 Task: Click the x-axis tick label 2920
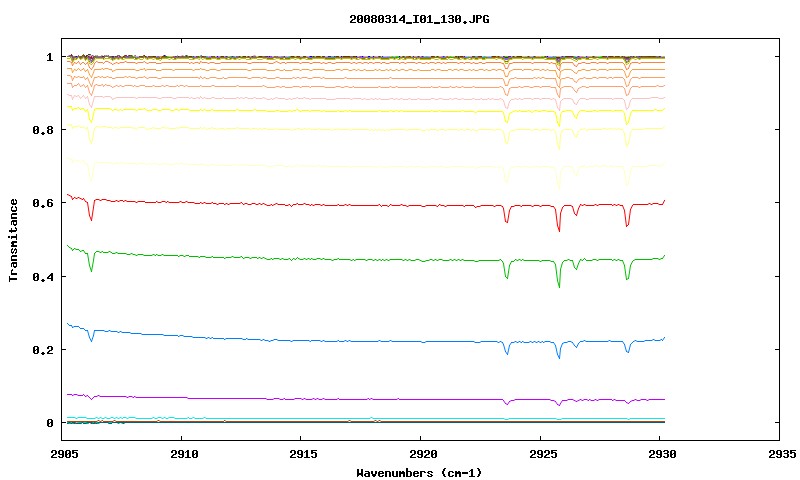click(423, 453)
